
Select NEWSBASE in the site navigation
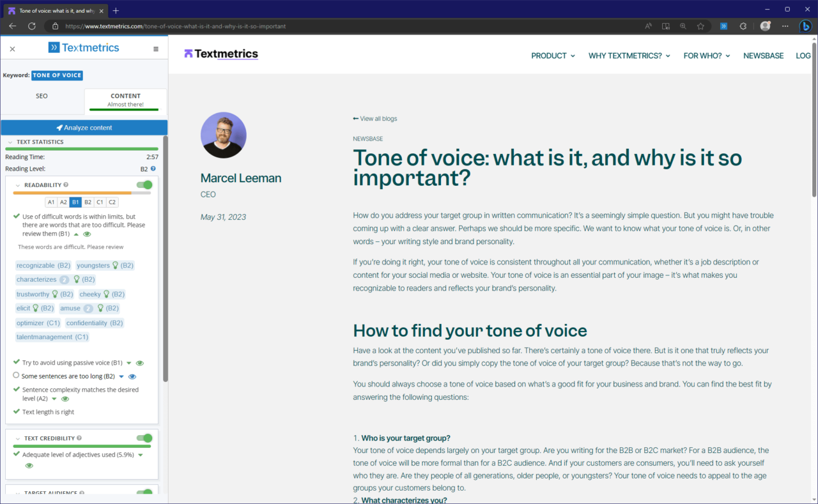point(763,56)
